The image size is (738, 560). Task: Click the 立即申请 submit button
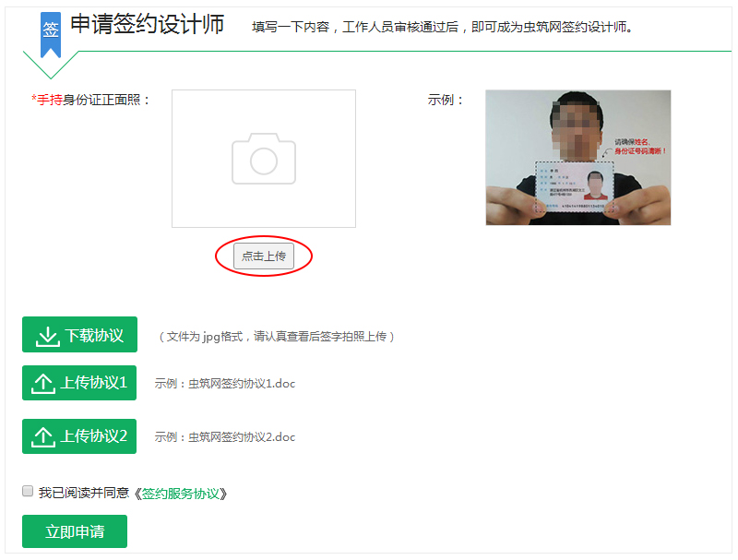pyautogui.click(x=74, y=531)
